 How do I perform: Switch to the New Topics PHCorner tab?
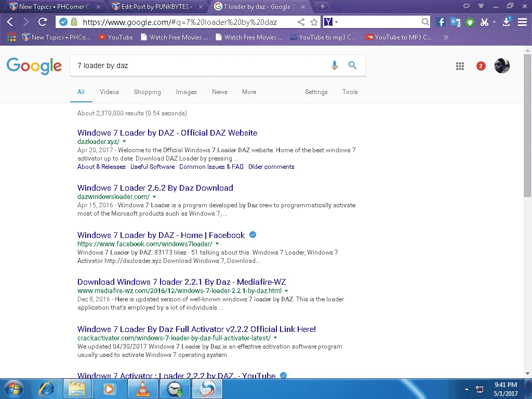(x=54, y=6)
